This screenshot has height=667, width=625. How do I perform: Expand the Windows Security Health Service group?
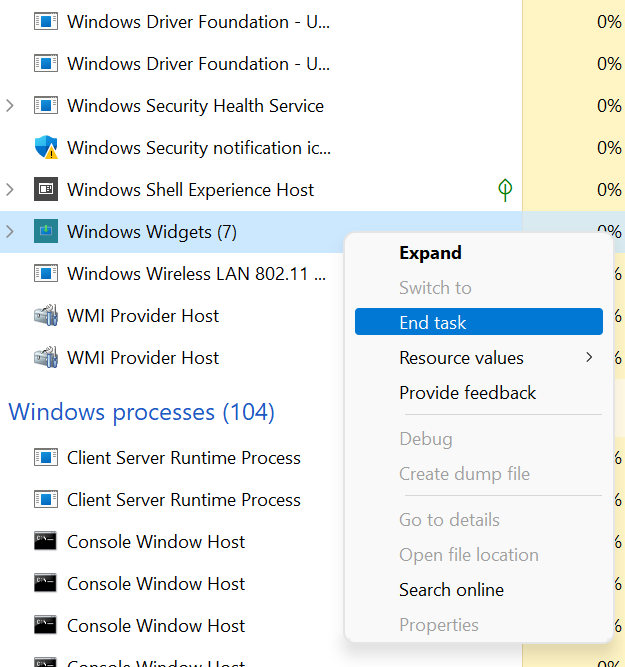click(x=10, y=105)
